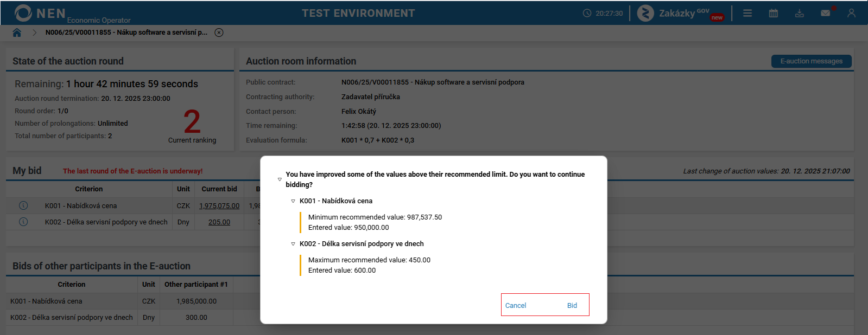Select the 300.00 cell of other participant
This screenshot has width=868, height=335.
click(x=197, y=318)
